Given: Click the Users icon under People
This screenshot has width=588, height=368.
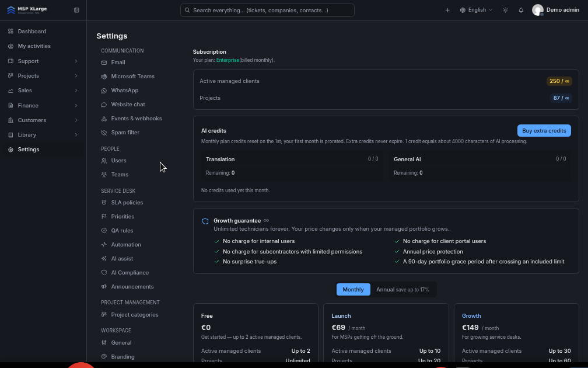Looking at the screenshot, I should pyautogui.click(x=104, y=161).
